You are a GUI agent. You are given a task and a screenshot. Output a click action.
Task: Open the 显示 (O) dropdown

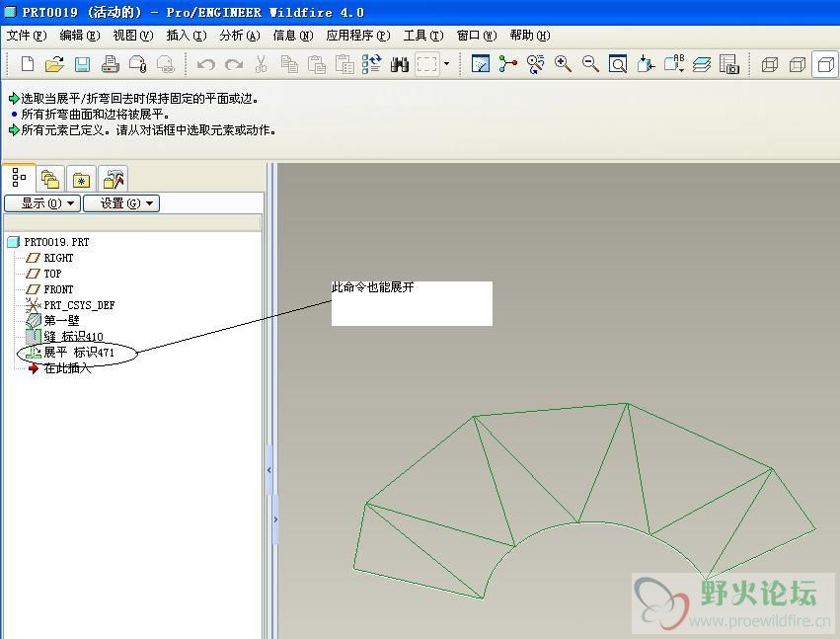coord(42,203)
